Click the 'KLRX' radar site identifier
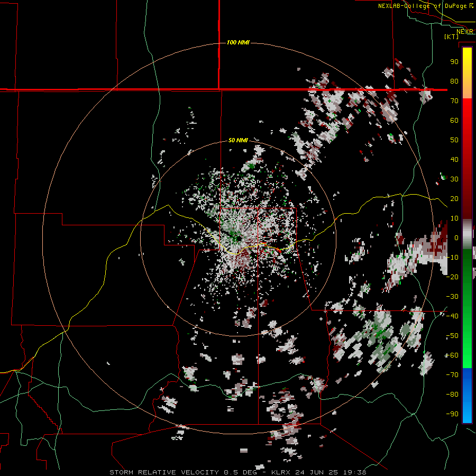Image resolution: width=476 pixels, height=476 pixels. 282,472
